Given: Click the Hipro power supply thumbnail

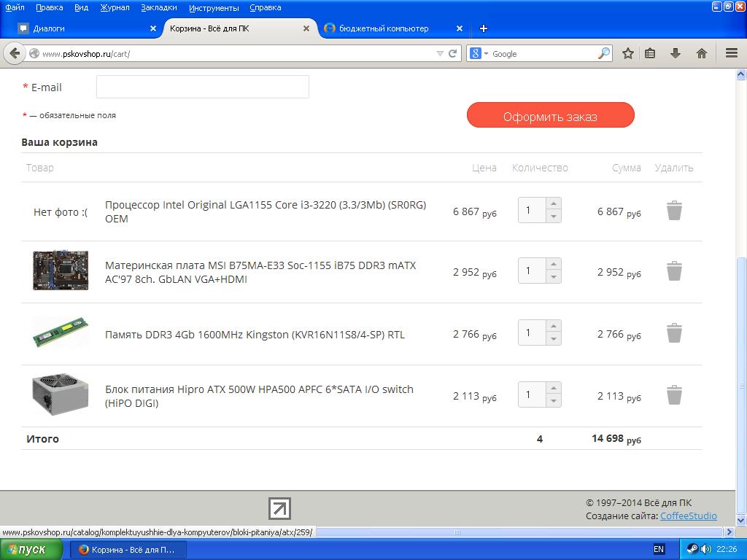Looking at the screenshot, I should [x=61, y=394].
